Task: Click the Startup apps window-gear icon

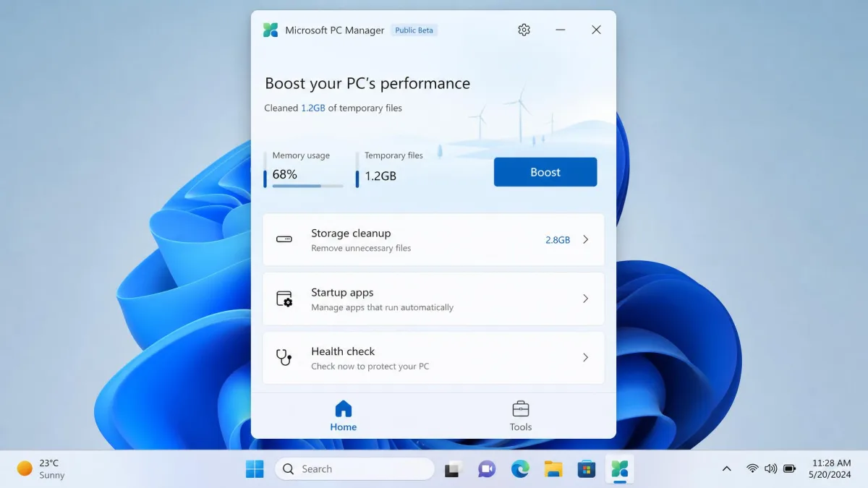Action: point(284,299)
